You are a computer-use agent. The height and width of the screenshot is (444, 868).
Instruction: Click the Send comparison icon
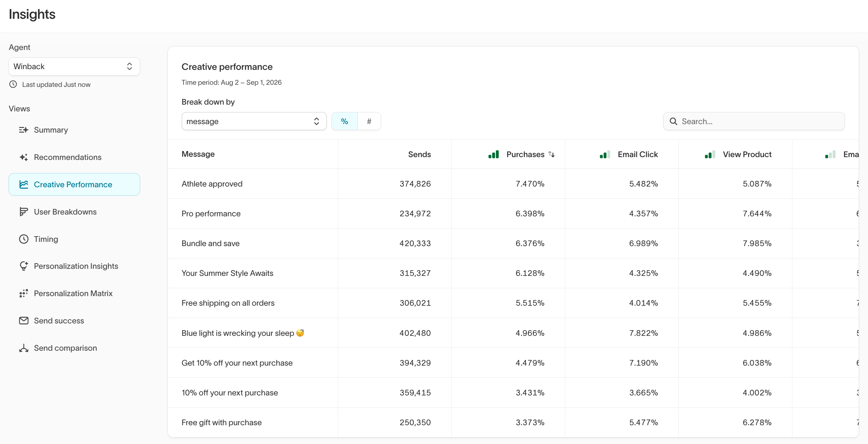pos(24,348)
